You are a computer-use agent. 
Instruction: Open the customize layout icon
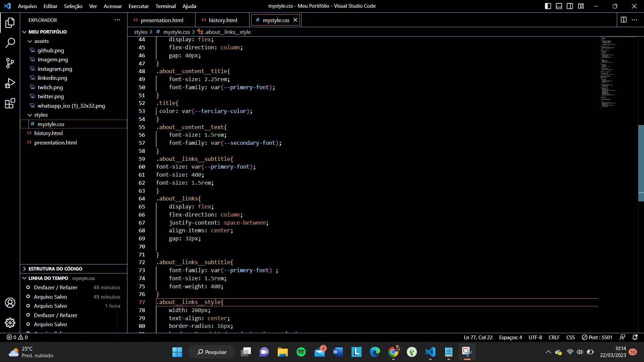point(581,6)
